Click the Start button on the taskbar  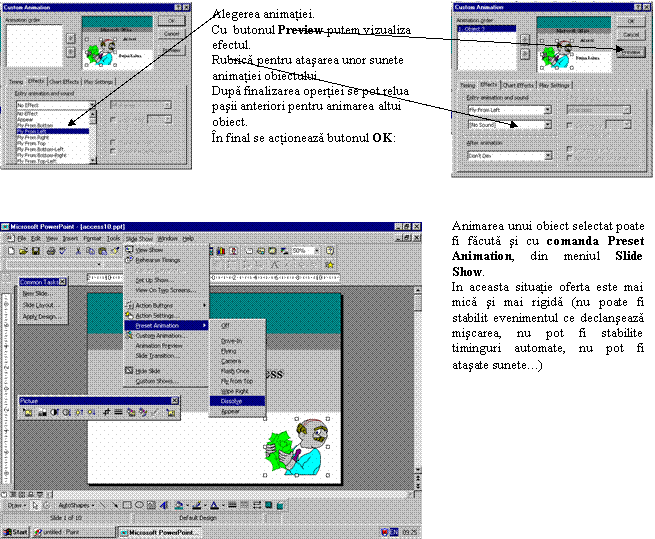(20, 530)
